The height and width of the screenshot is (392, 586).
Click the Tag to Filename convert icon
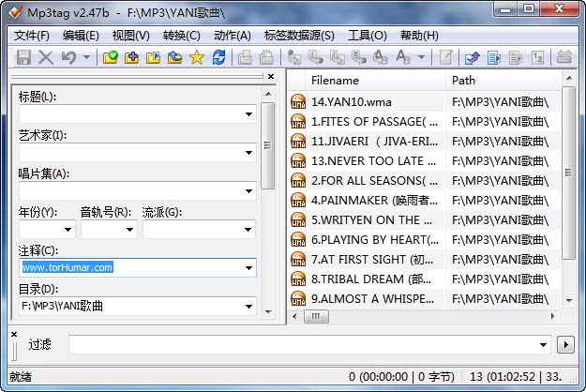point(294,57)
